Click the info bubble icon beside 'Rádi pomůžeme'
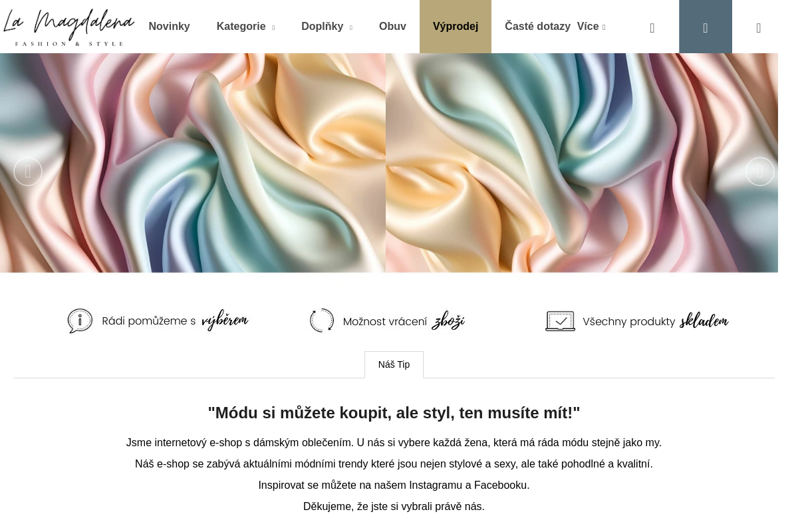This screenshot has width=798, height=532. pos(80,321)
